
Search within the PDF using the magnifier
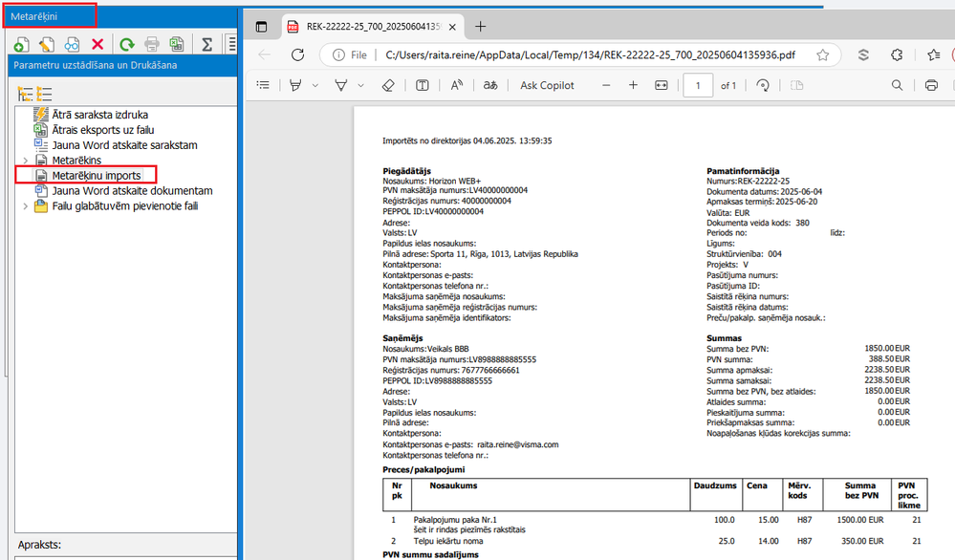coord(897,85)
